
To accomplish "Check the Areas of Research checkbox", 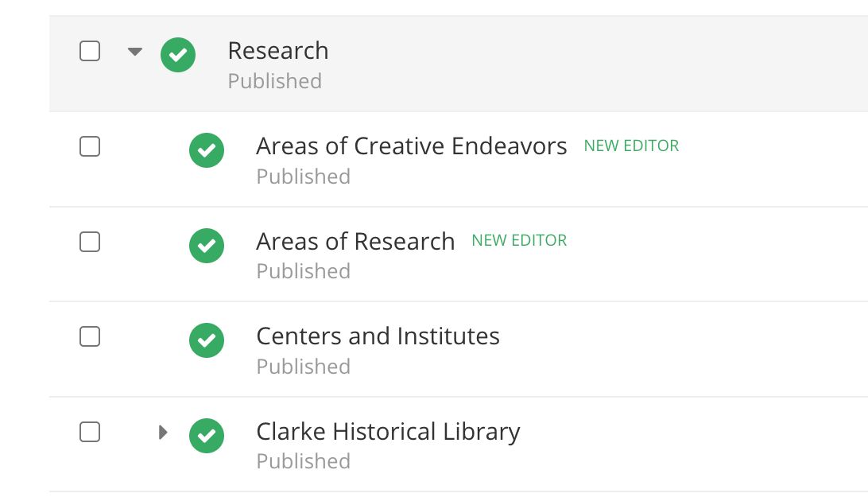I will [x=90, y=242].
